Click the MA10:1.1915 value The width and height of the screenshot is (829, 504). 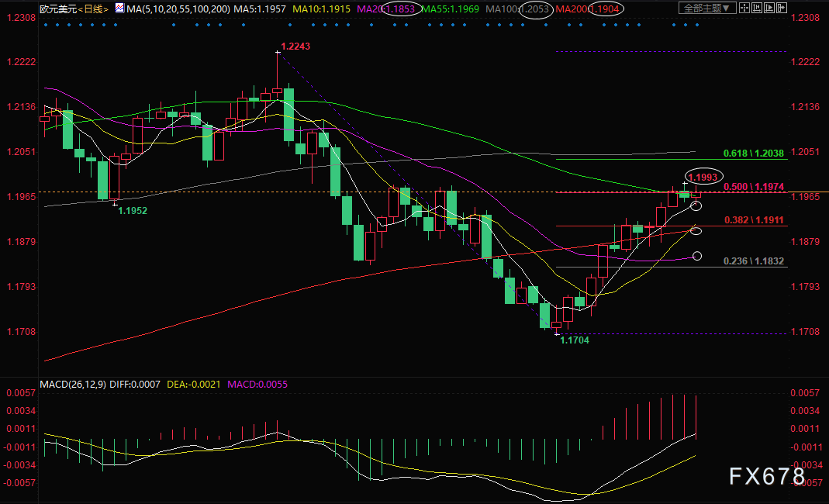(322, 9)
